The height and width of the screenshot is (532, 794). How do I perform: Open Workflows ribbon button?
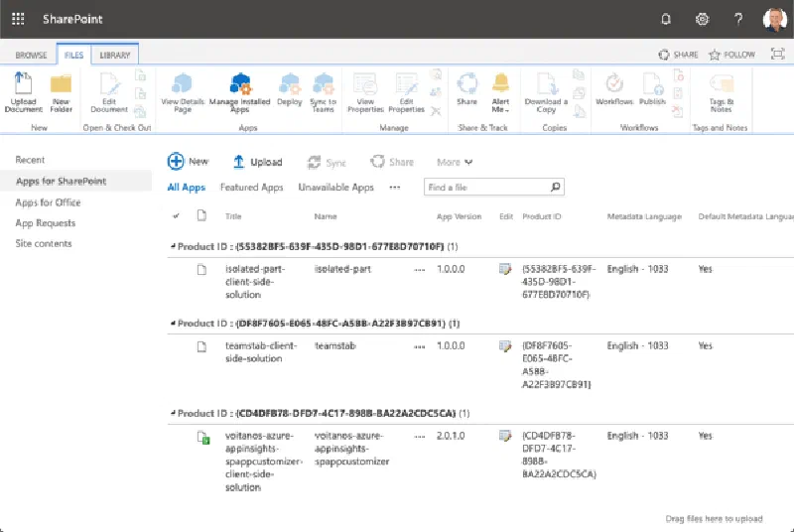point(614,89)
